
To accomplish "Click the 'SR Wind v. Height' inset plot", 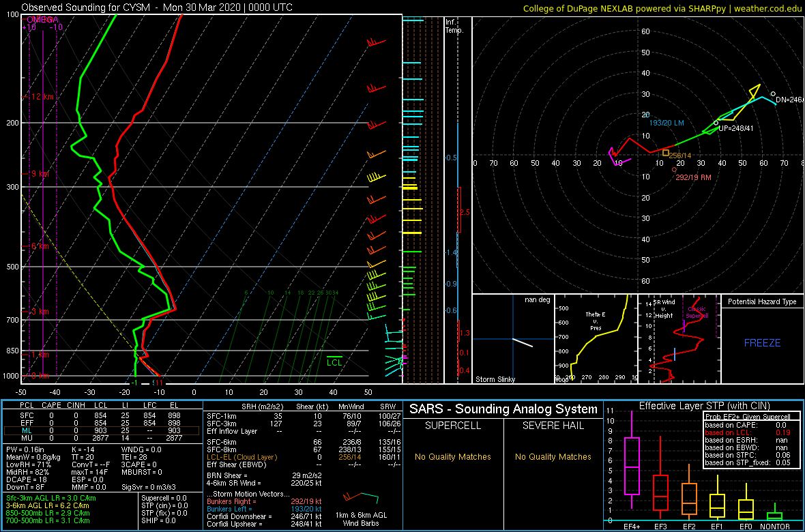I will 678,338.
